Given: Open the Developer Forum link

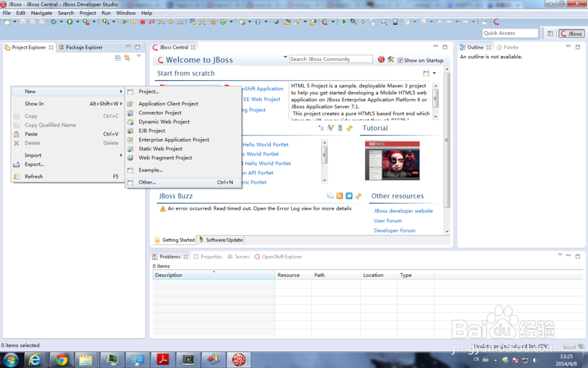Looking at the screenshot, I should [x=395, y=231].
